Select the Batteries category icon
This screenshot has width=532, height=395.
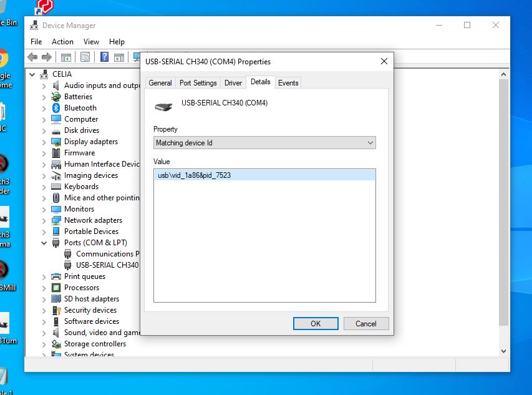[56, 97]
